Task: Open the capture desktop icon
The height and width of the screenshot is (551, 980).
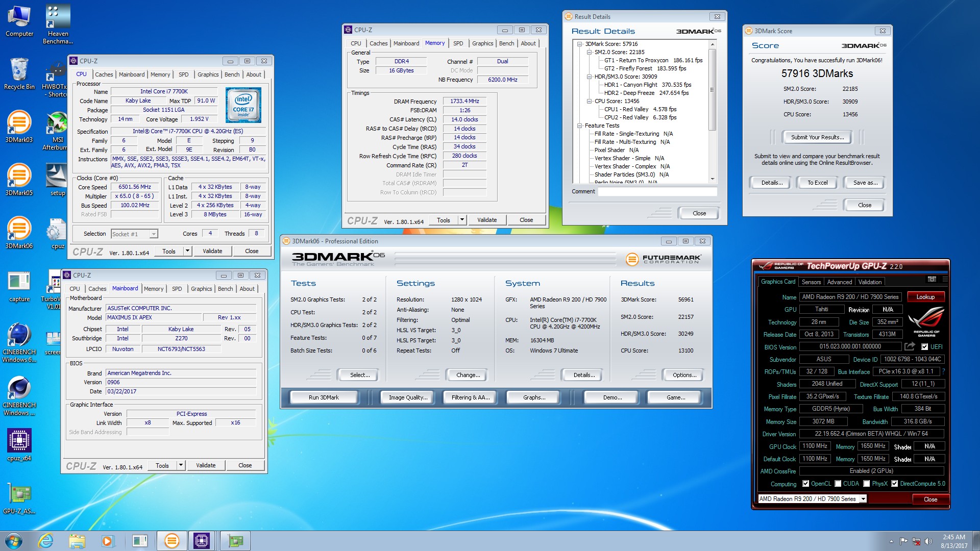Action: pos(19,287)
